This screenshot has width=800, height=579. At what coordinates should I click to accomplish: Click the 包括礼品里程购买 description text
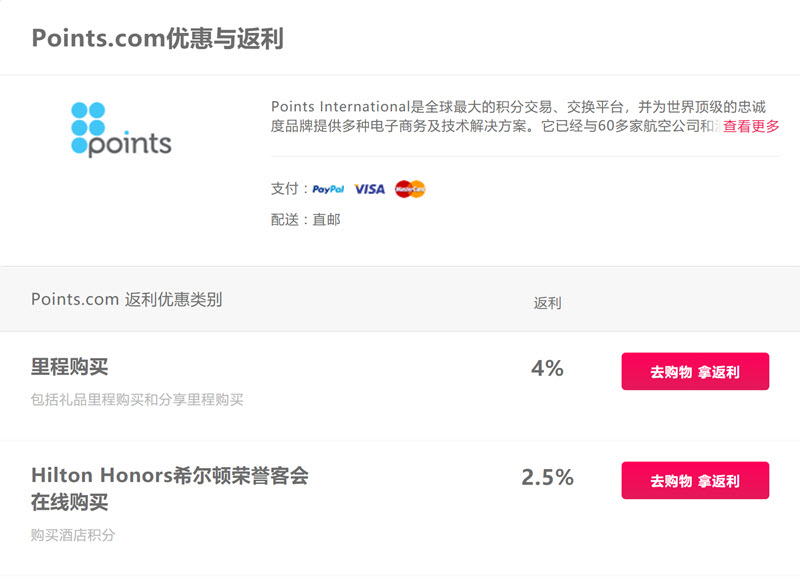coord(137,399)
